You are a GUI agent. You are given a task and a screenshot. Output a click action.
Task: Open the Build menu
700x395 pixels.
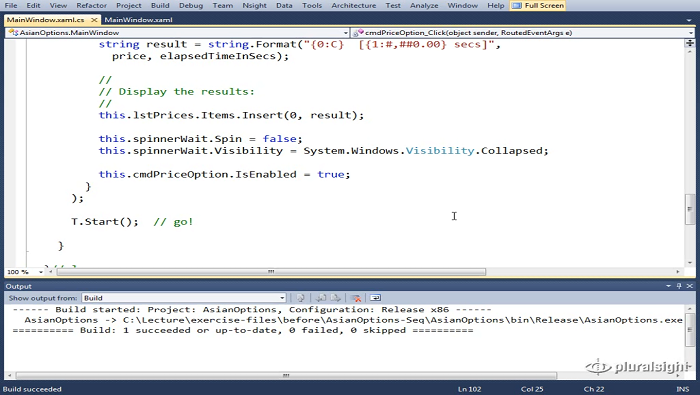click(160, 5)
